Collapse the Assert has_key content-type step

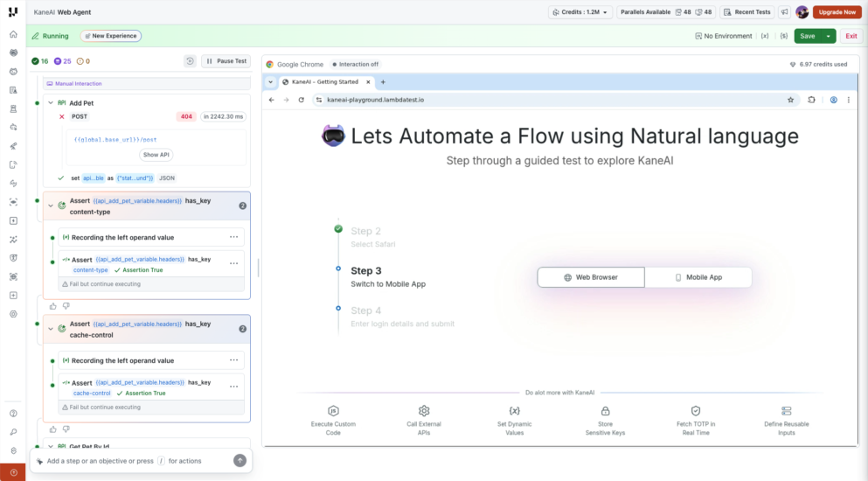coord(51,206)
